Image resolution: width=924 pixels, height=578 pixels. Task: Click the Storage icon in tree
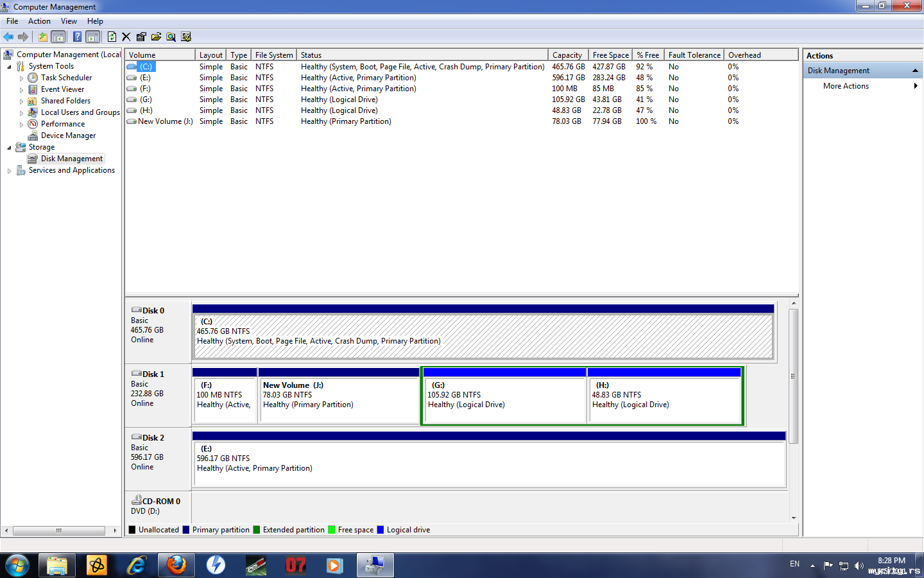click(21, 147)
